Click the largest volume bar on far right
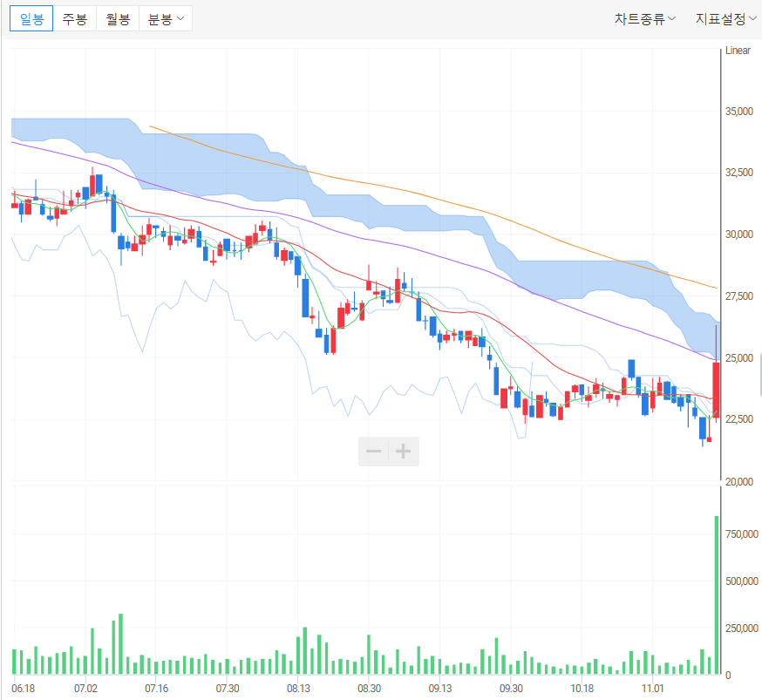Screen dimensions: 762x700 pos(717,595)
